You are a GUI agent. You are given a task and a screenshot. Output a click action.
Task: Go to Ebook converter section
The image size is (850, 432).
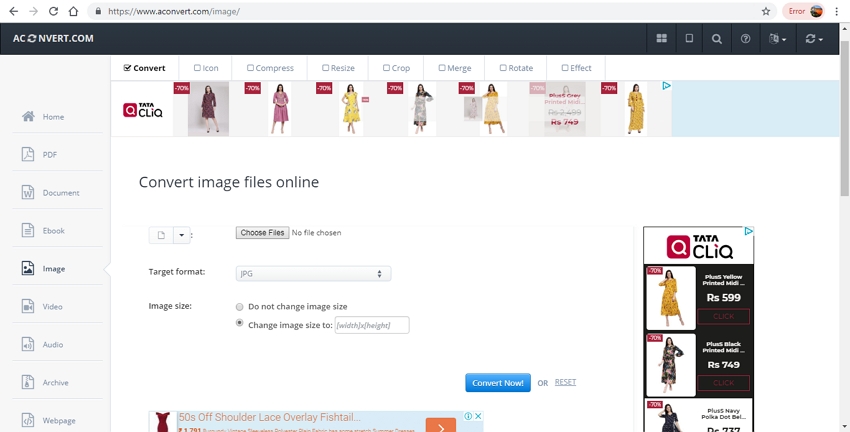[52, 231]
